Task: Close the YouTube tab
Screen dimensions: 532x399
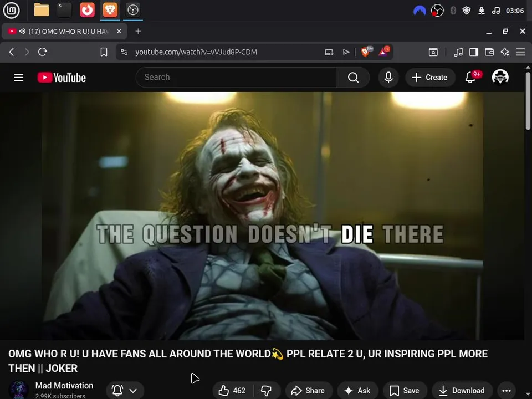Action: (119, 31)
